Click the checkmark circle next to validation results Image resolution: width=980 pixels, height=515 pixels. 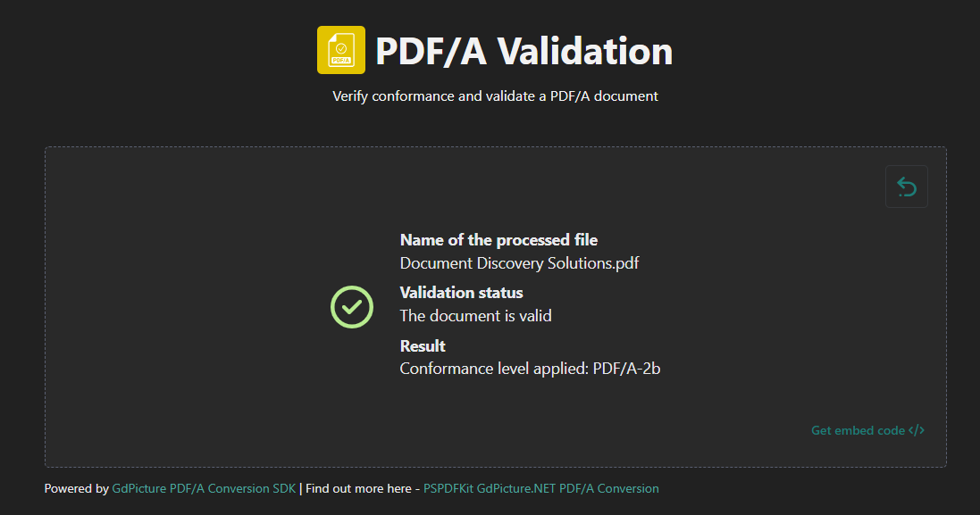pyautogui.click(x=351, y=306)
